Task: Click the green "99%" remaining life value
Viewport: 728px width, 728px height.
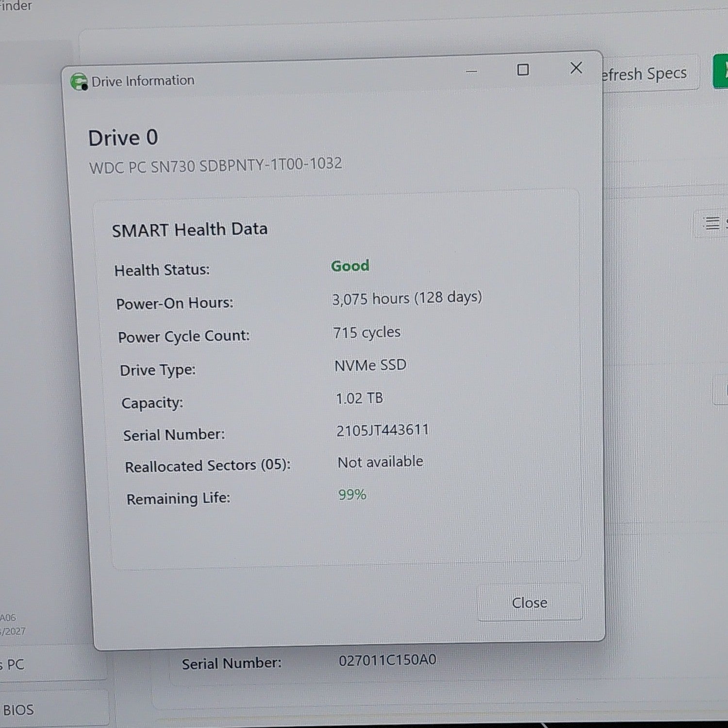Action: click(x=352, y=495)
